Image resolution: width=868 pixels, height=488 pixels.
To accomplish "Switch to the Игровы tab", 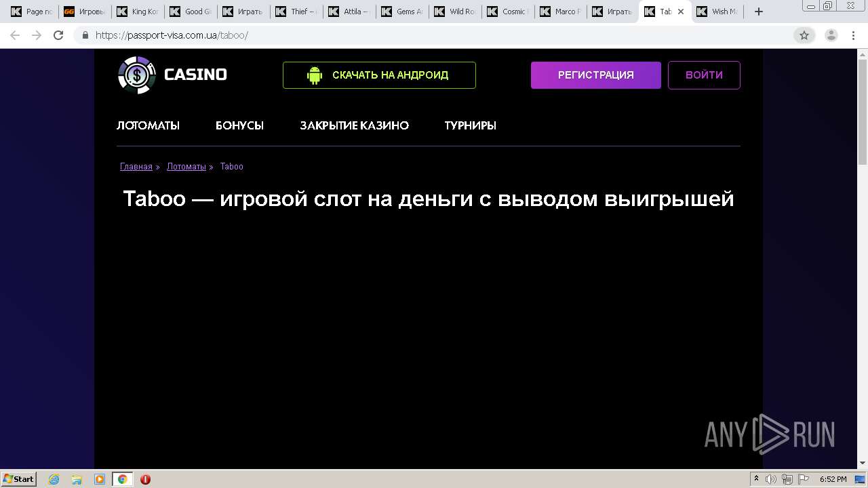I will pyautogui.click(x=85, y=12).
